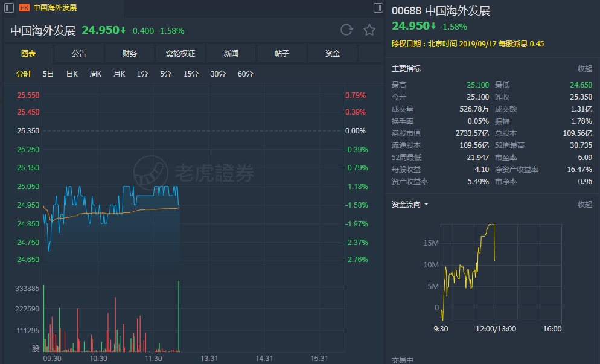Select 15分 chart interval

point(191,74)
